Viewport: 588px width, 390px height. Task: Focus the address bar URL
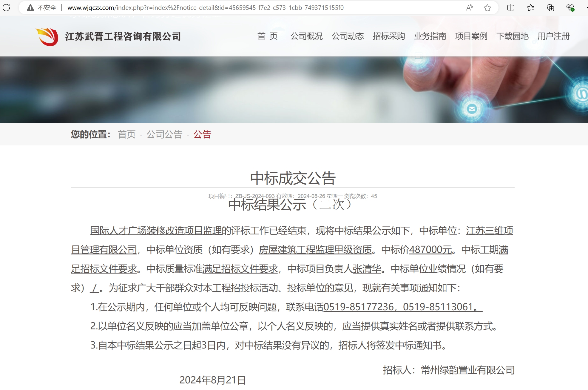click(206, 8)
